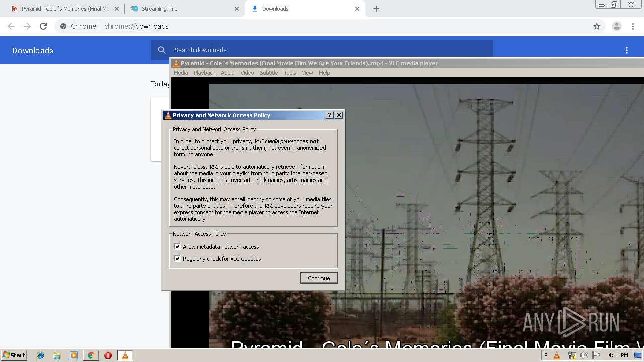644x362 pixels.
Task: Click the Show desktop button
Action: [x=638, y=355]
